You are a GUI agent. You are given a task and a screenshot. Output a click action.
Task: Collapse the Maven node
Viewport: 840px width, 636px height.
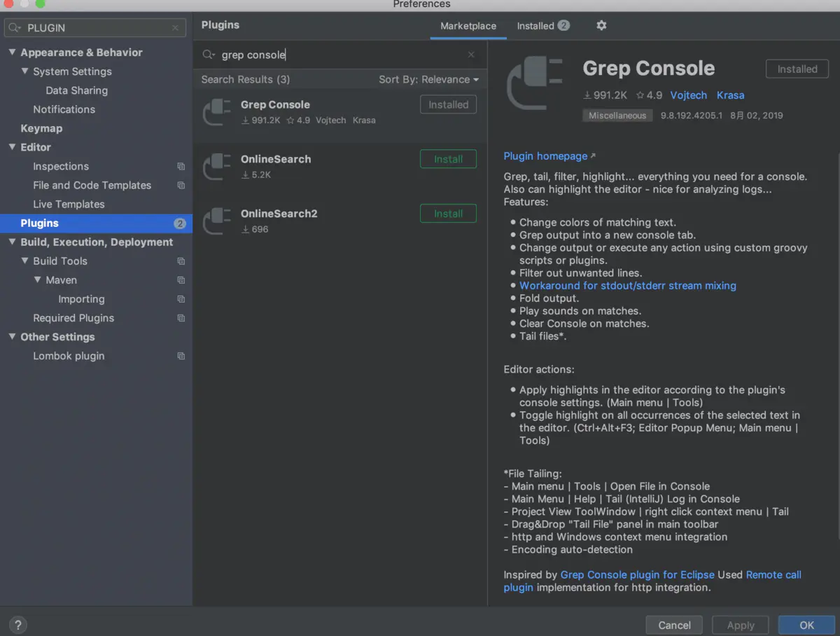pyautogui.click(x=38, y=280)
